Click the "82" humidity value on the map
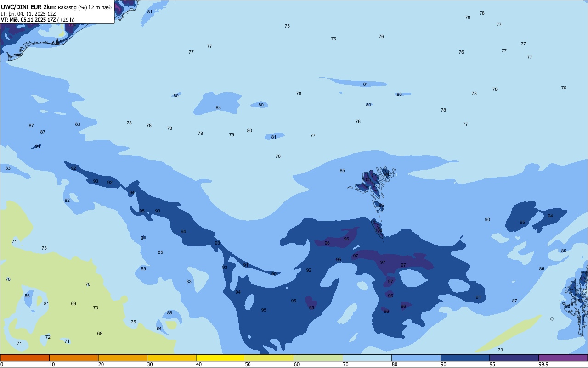The height and width of the screenshot is (368, 588). pyautogui.click(x=67, y=201)
